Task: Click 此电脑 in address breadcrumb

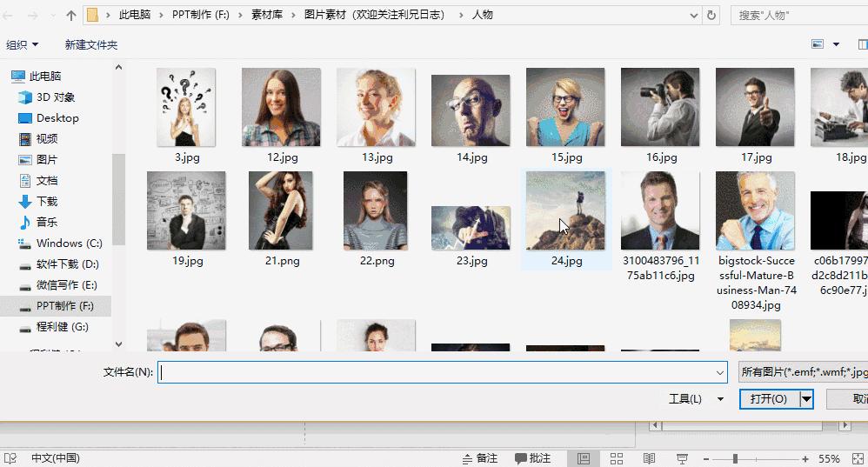Action: click(x=135, y=15)
